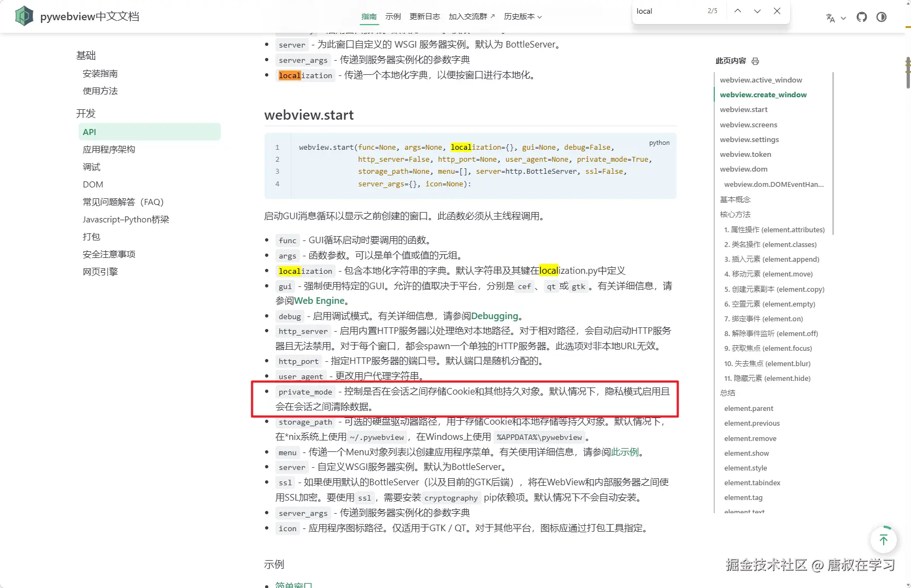Jump to previous search match for 'local'

[x=737, y=10]
